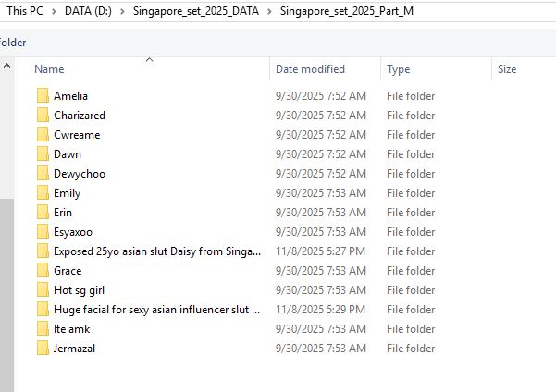Click the Dawn folder name
556x392 pixels.
[68, 154]
